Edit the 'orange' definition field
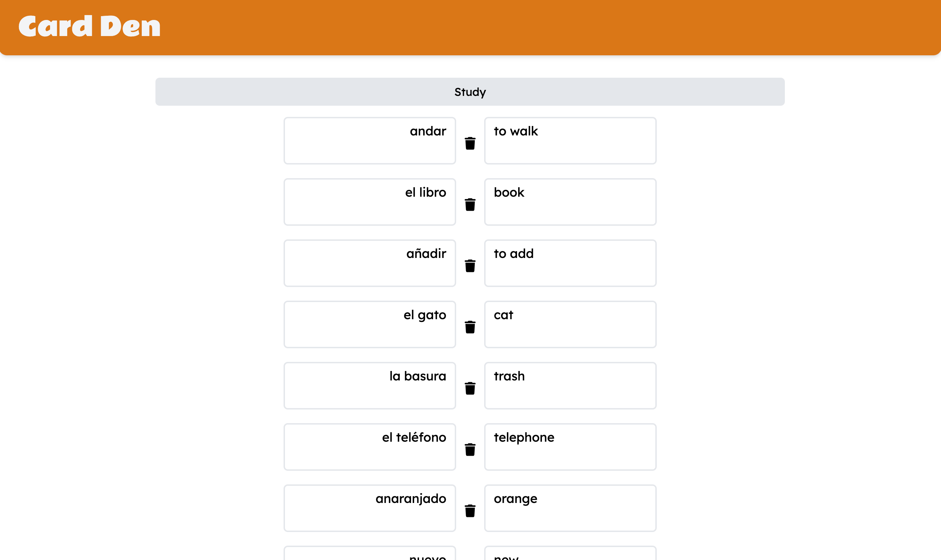The height and width of the screenshot is (560, 941). pos(570,507)
